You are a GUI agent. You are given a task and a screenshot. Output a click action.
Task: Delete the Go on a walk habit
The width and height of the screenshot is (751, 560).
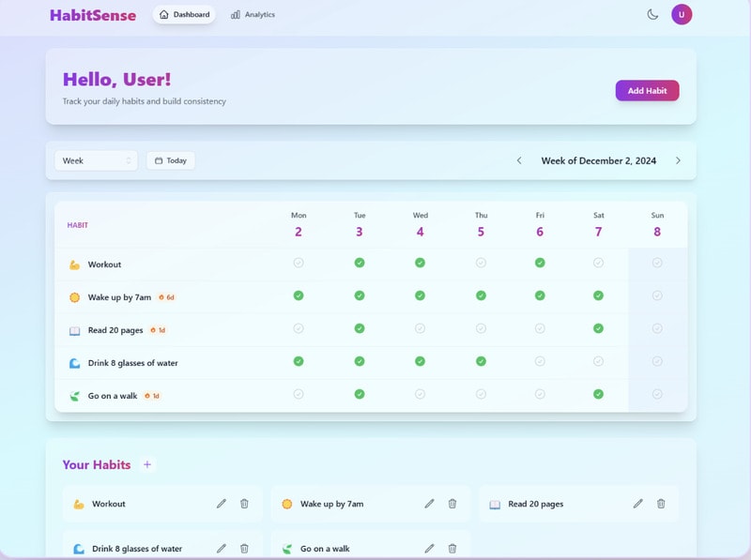[x=452, y=549]
